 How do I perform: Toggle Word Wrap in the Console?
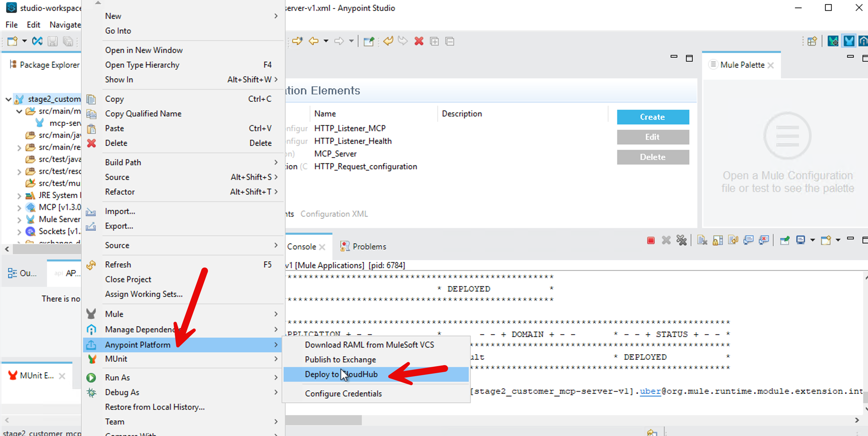(x=733, y=240)
